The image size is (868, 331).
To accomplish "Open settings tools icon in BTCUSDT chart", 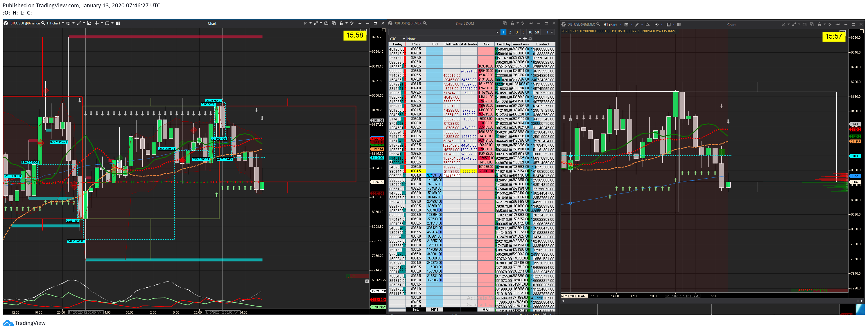I will coord(352,23).
